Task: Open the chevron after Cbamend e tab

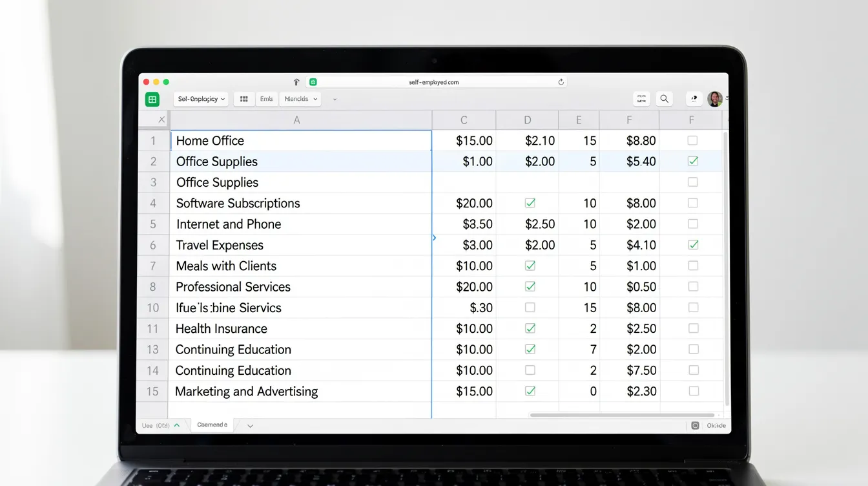Action: [x=251, y=426]
